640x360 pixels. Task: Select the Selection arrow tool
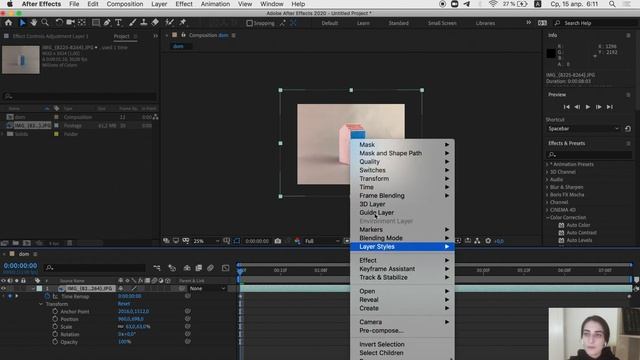coord(22,23)
